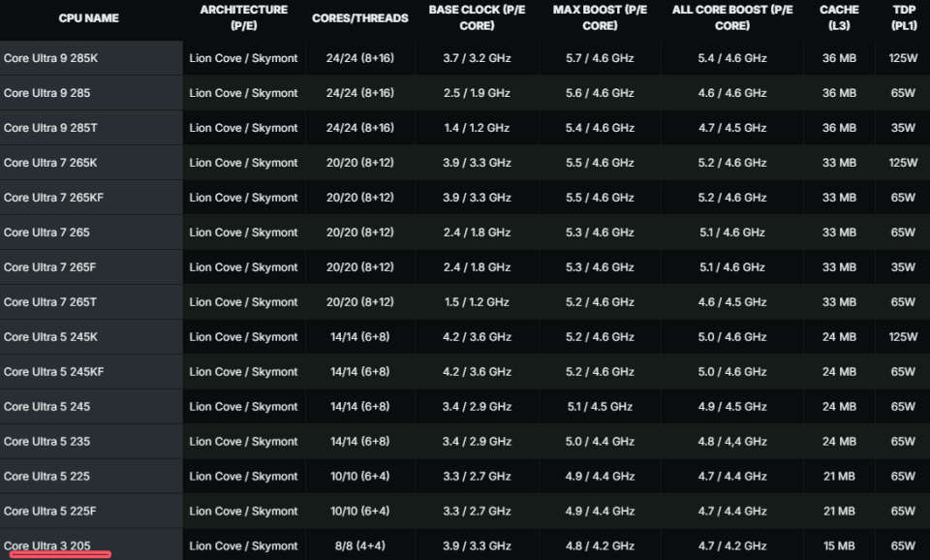This screenshot has width=930, height=560.
Task: Click the 1.4 / 1.2 GHz base clock cell
Action: pyautogui.click(x=476, y=128)
